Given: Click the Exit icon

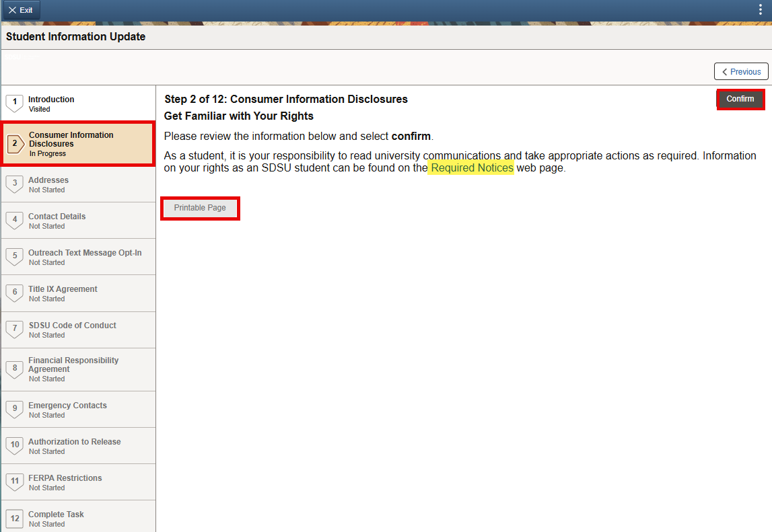Looking at the screenshot, I should tap(13, 9).
